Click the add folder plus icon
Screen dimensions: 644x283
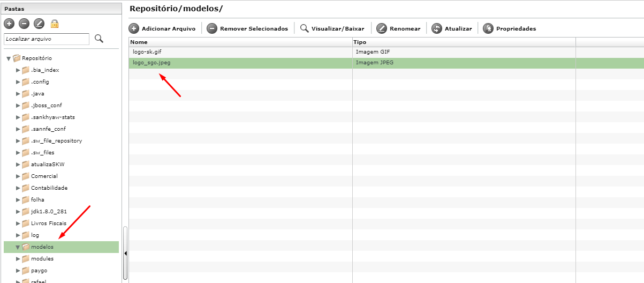9,24
